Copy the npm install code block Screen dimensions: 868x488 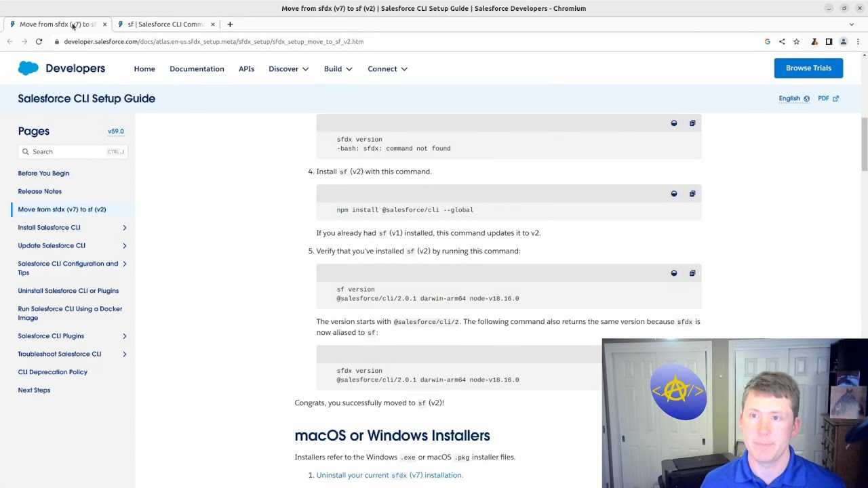pyautogui.click(x=692, y=194)
